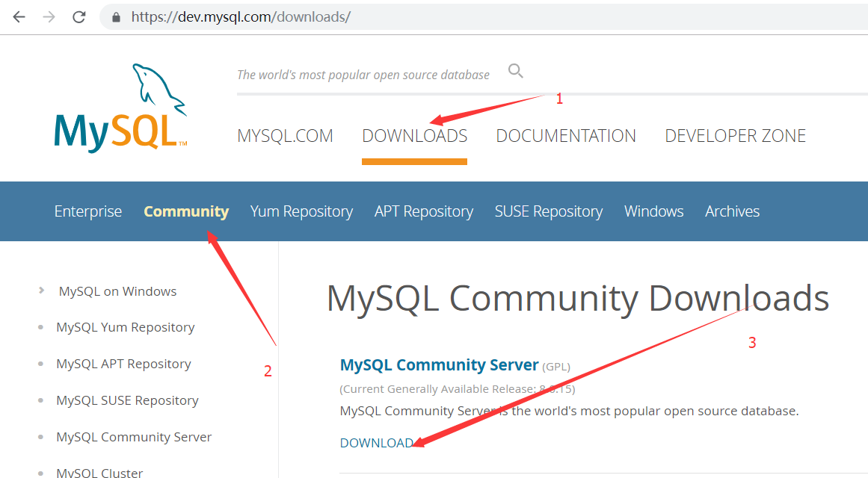Screen dimensions: 868x478
Task: Select Community in the blue submenu
Action: click(x=186, y=211)
